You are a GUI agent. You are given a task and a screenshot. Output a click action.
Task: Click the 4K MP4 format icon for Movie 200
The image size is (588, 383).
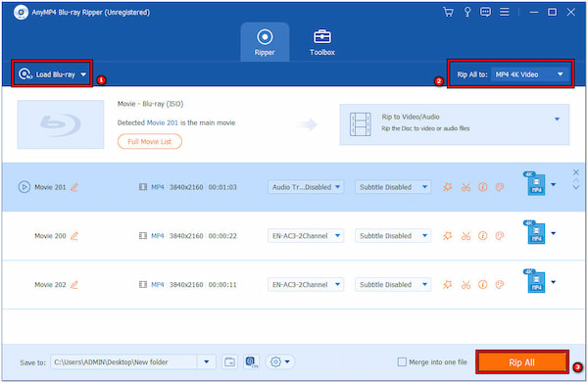pyautogui.click(x=534, y=232)
